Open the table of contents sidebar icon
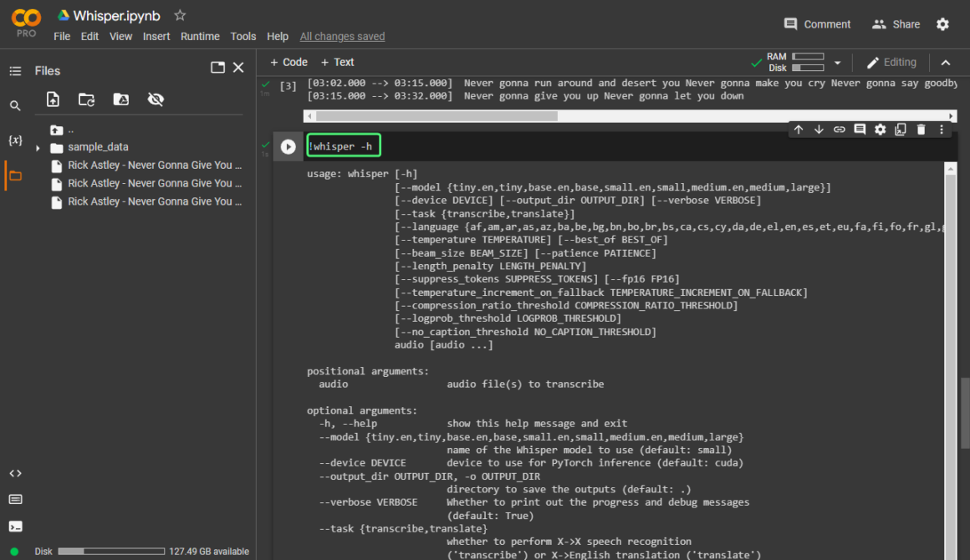 pos(15,71)
